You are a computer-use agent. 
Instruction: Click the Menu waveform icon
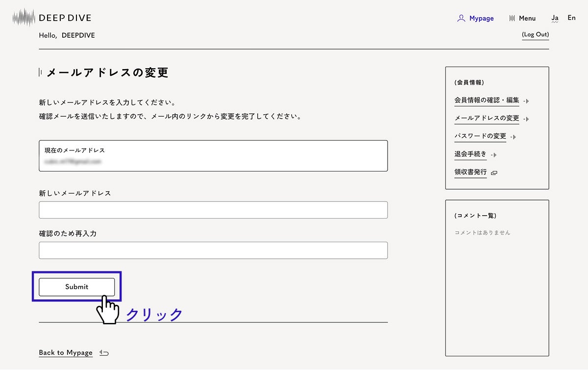(512, 18)
